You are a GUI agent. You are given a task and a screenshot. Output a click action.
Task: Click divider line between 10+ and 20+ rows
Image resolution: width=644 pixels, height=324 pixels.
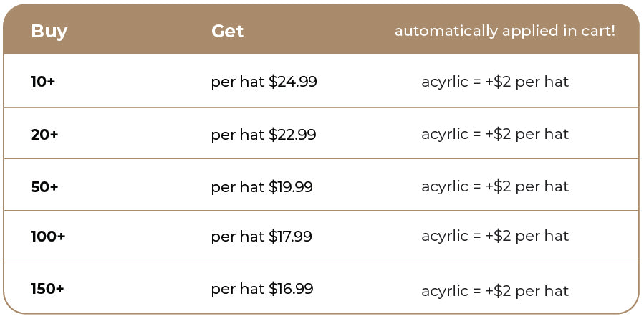coord(321,108)
